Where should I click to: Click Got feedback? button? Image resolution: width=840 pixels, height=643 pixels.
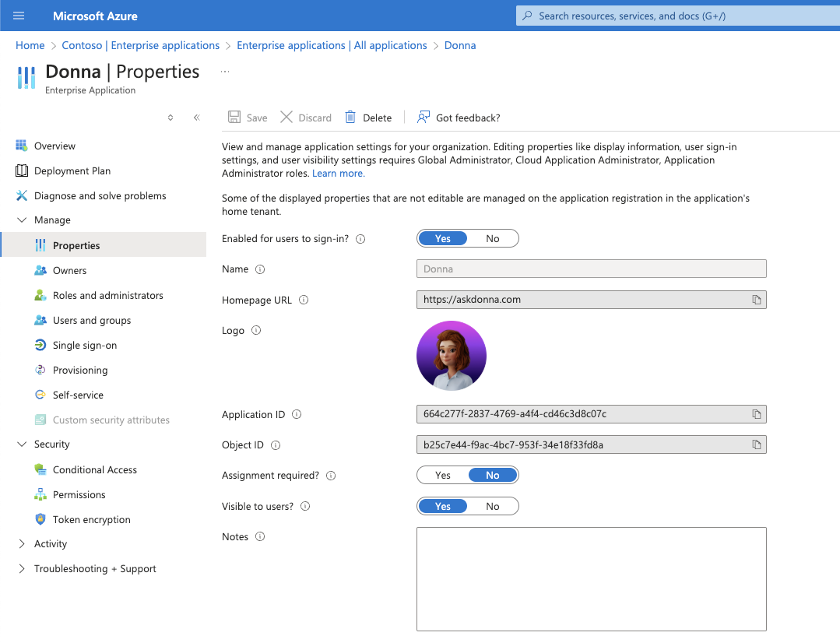459,118
